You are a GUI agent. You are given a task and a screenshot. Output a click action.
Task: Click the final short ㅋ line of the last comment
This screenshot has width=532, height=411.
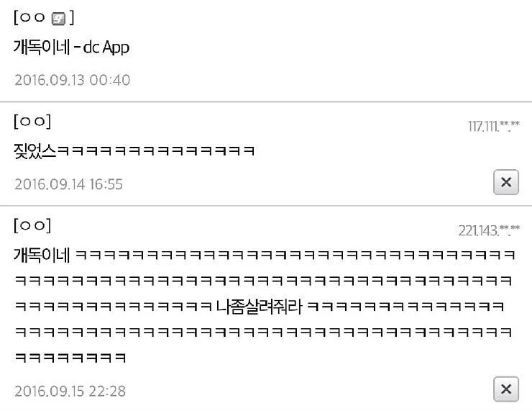click(x=70, y=357)
